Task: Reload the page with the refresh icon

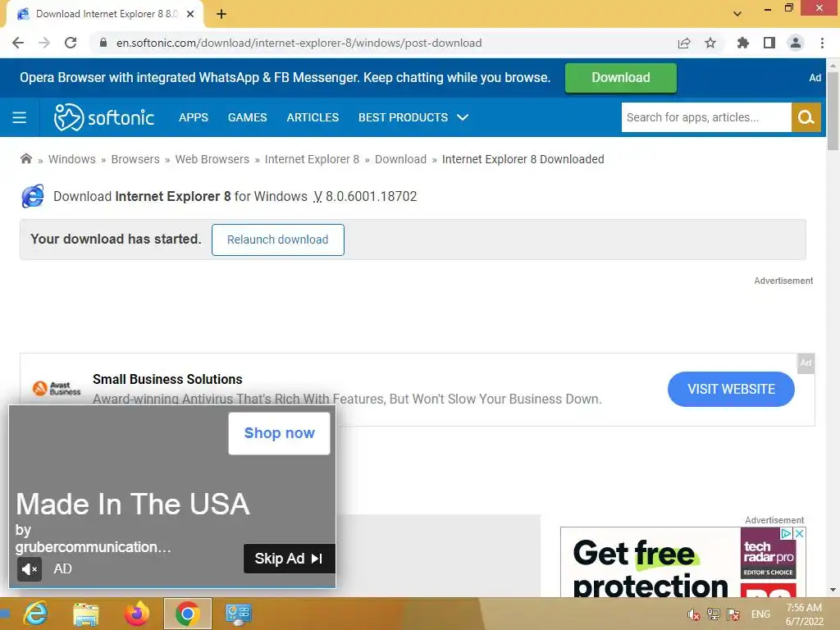Action: click(71, 43)
